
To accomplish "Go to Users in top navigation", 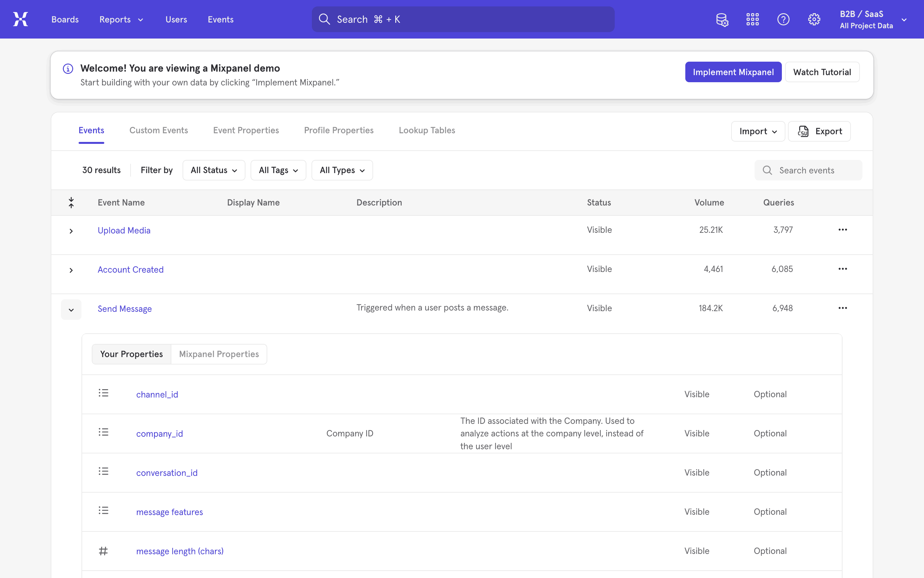I will 176,20.
